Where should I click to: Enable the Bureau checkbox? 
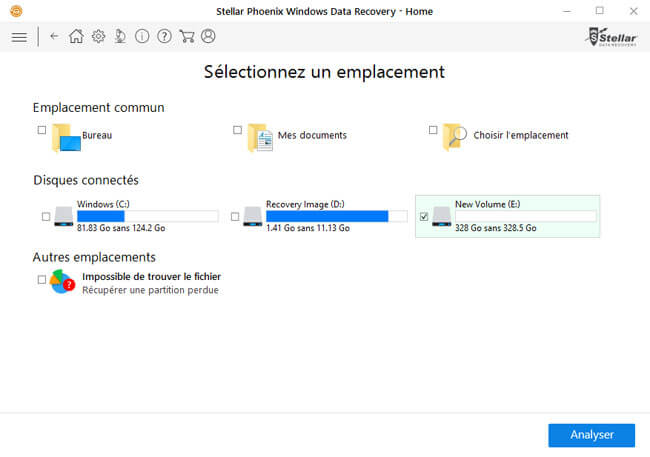point(41,130)
